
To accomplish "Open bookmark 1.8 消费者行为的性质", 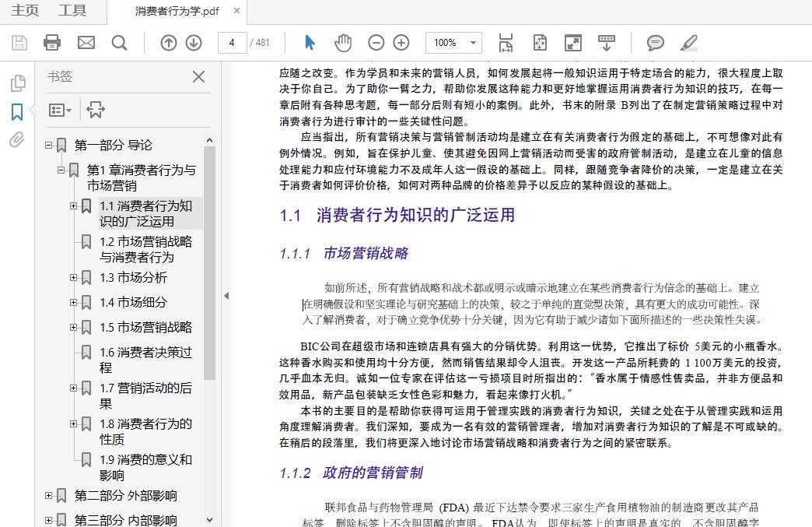I will tap(145, 432).
